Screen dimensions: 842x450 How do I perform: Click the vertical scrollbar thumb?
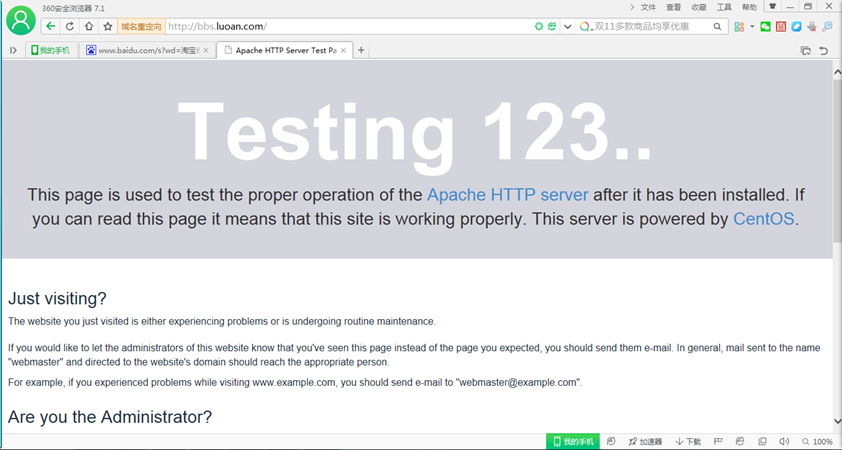point(837,160)
